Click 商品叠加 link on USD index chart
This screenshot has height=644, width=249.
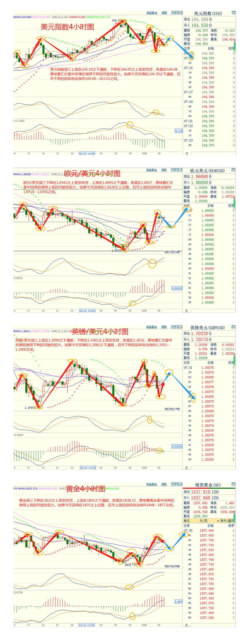pyautogui.click(x=152, y=13)
